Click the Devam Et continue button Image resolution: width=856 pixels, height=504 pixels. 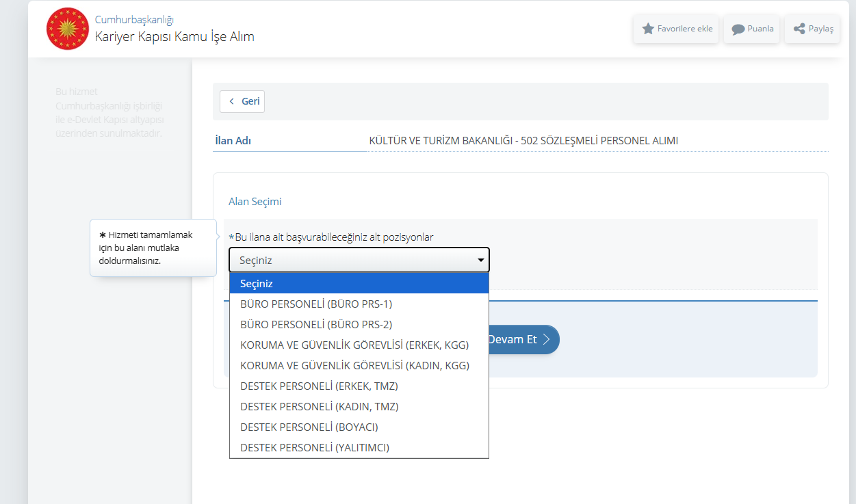click(x=523, y=339)
